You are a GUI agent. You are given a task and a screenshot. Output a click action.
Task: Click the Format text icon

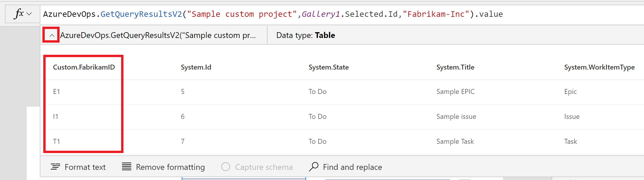click(55, 167)
